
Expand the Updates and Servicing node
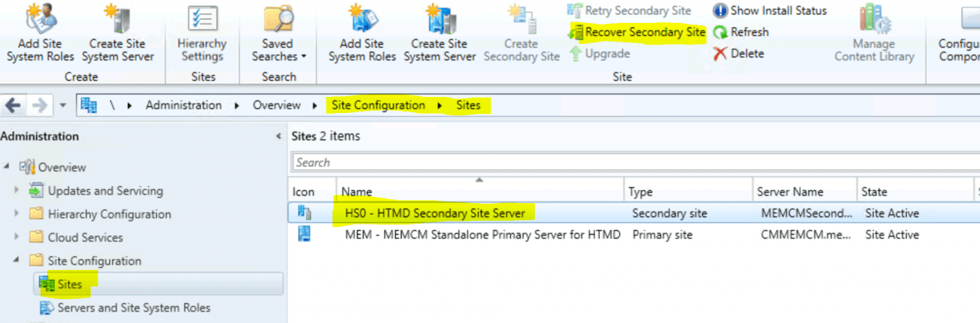17,191
